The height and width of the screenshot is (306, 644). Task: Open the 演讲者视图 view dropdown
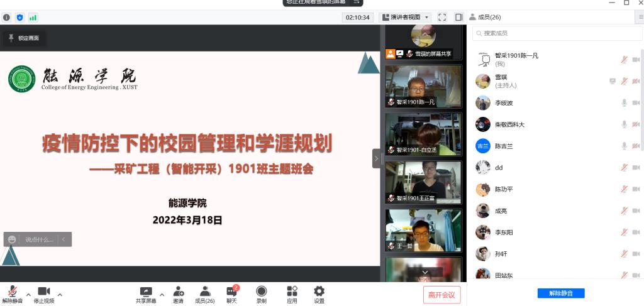pos(406,18)
